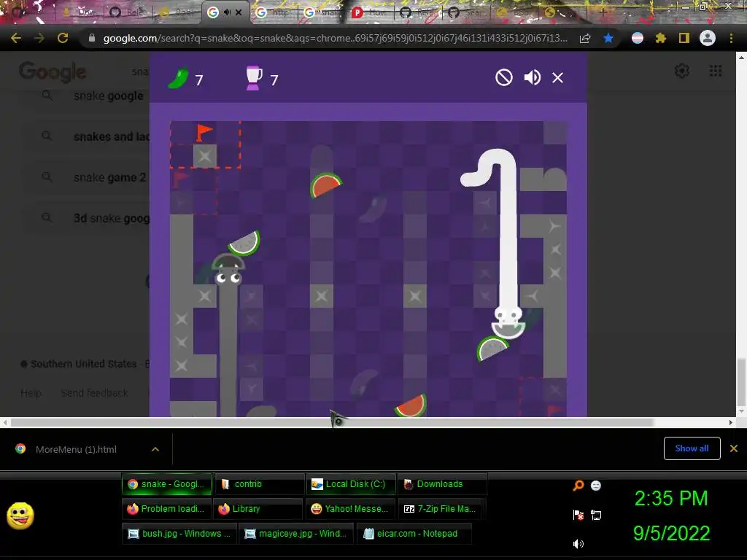
Task: Open Local Disk (C:) taskbar window
Action: click(351, 484)
